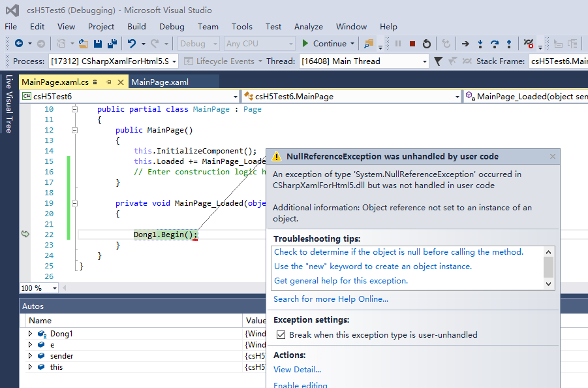Screen dimensions: 588x388
Task: Open the MainPage_Loaded member dropdown
Action: click(x=526, y=97)
